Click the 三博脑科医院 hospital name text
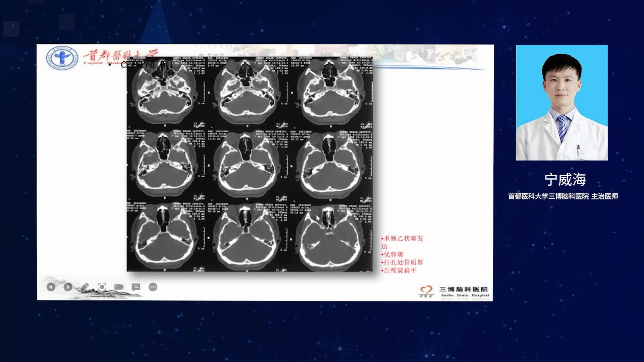 point(464,289)
